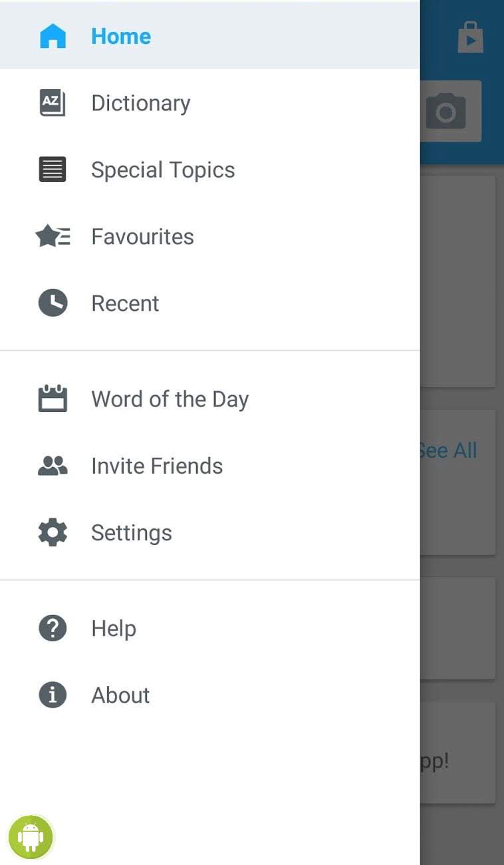Go to Special Topics label
Image resolution: width=504 pixels, height=865 pixels.
tap(163, 170)
